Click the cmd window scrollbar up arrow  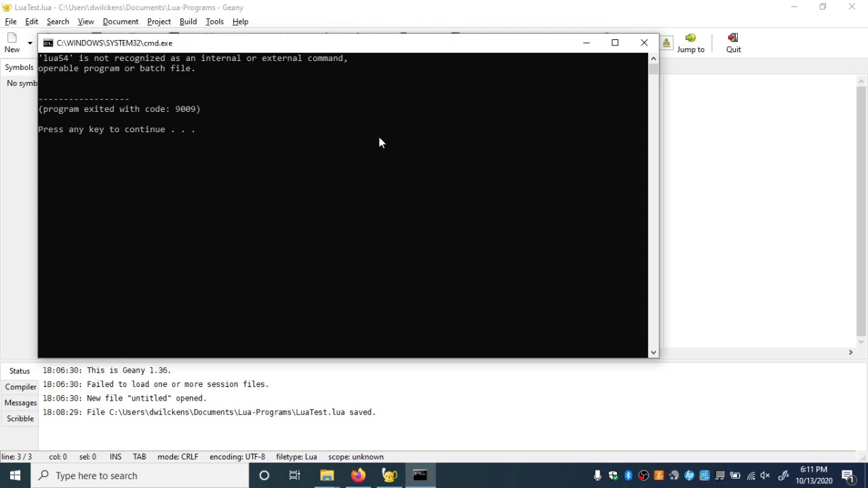tap(654, 58)
